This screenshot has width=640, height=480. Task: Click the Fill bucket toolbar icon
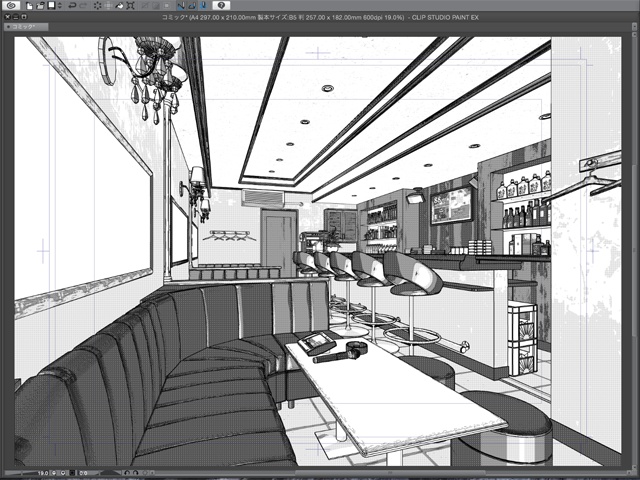119,6
